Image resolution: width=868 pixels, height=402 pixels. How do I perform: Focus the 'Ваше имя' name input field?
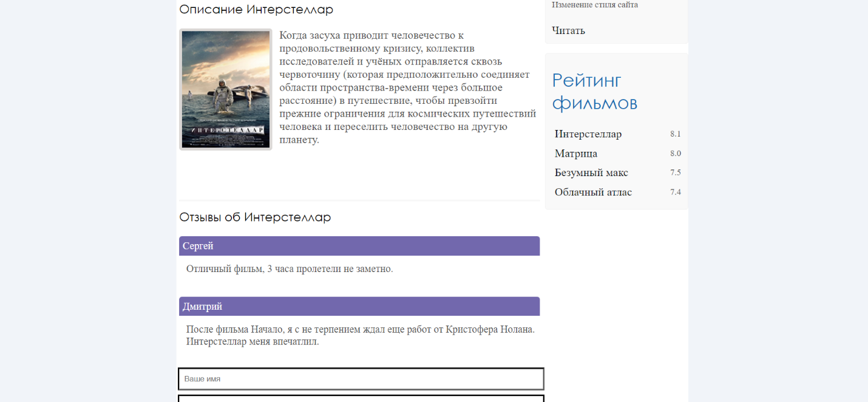point(361,379)
